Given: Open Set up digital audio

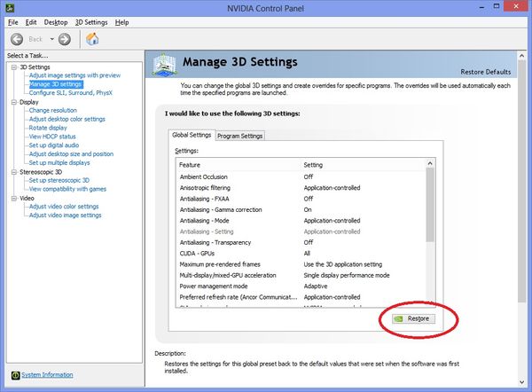Looking at the screenshot, I should pyautogui.click(x=54, y=145).
